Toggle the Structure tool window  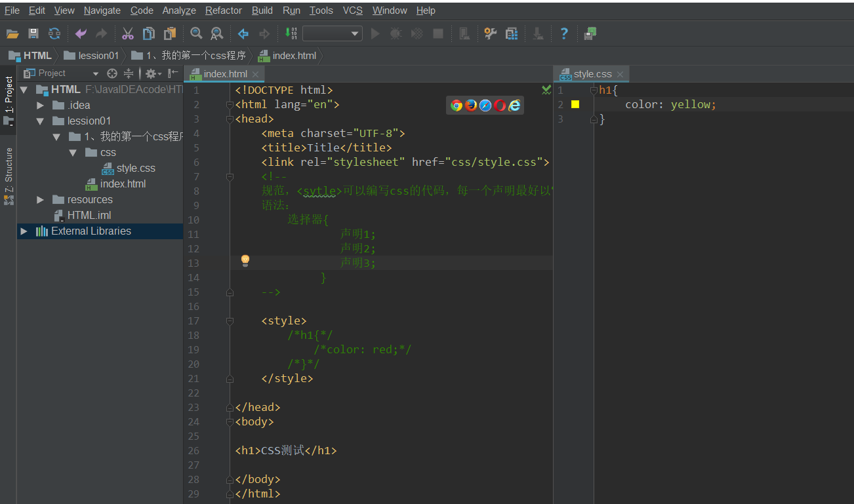(x=9, y=176)
